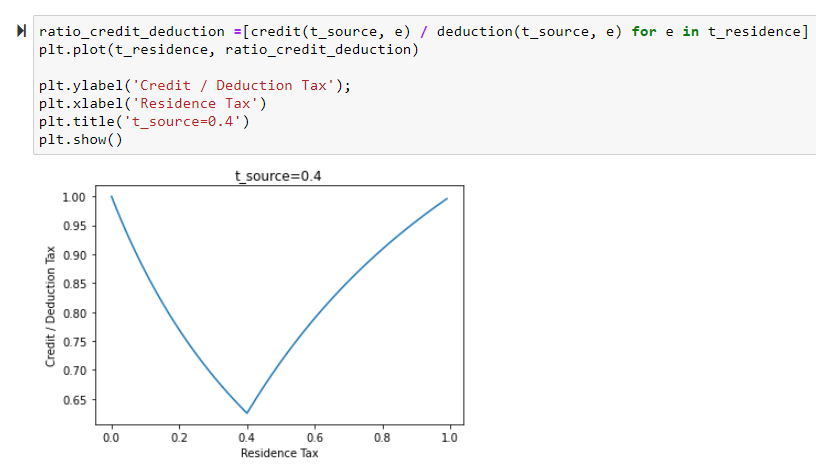
Task: Click the plot title t_source=0.4
Action: (x=280, y=176)
